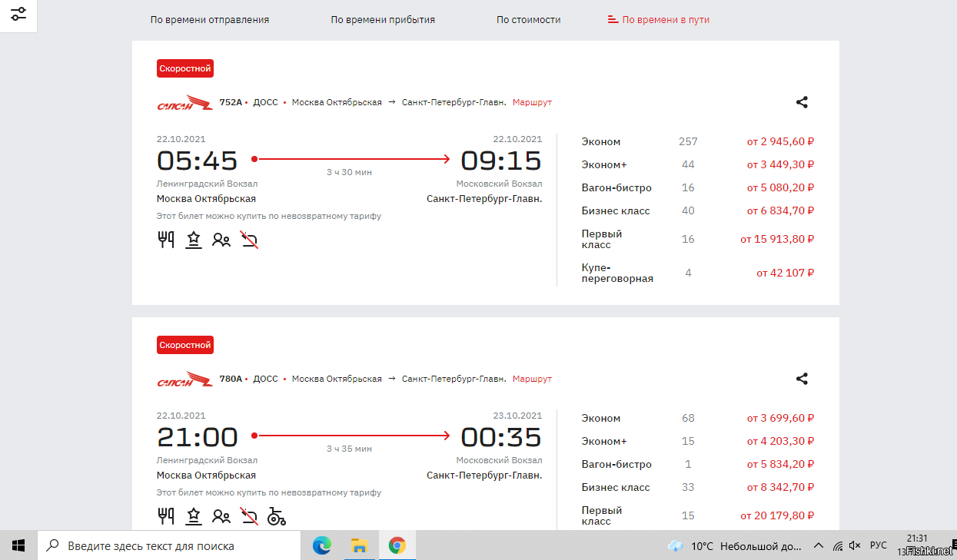Choose Первый класс fare "от 20 179,80 ₽"
The width and height of the screenshot is (957, 560).
pos(777,515)
